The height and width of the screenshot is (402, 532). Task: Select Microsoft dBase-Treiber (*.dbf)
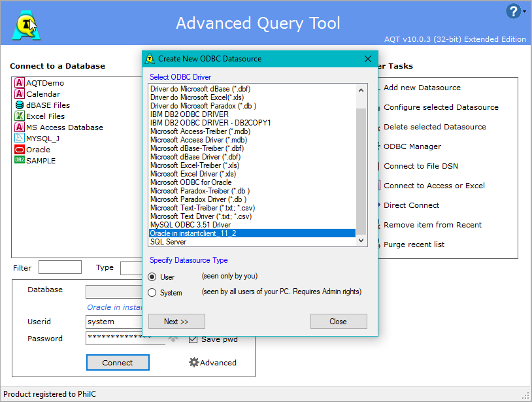tap(252, 148)
